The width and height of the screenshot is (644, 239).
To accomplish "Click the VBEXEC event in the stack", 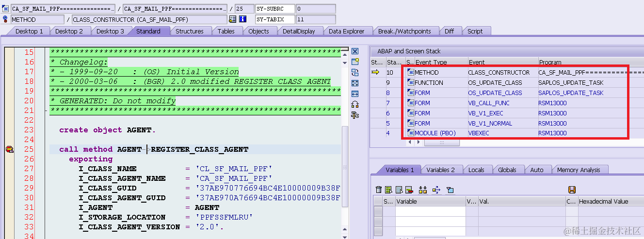I will (478, 133).
